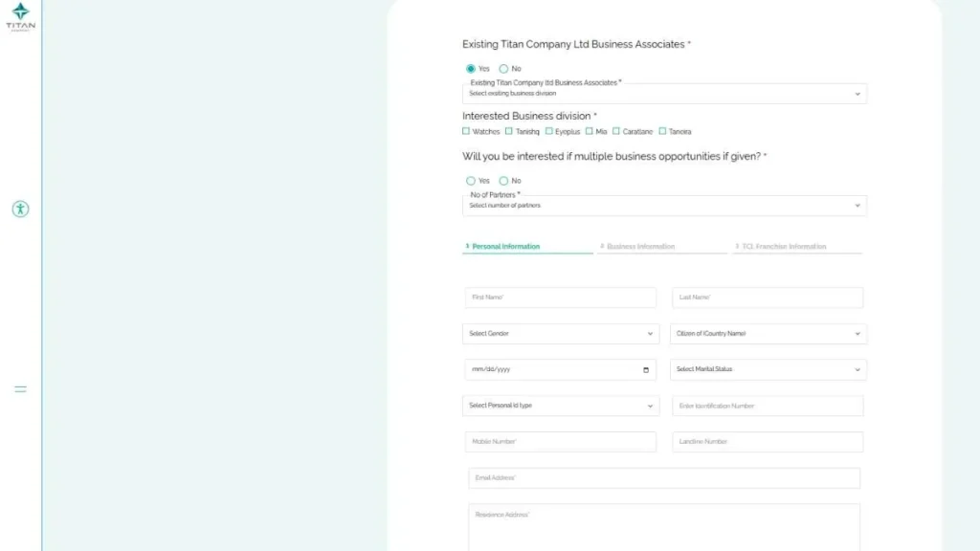This screenshot has width=980, height=551.
Task: Click the Mobile Number input field
Action: pyautogui.click(x=561, y=442)
